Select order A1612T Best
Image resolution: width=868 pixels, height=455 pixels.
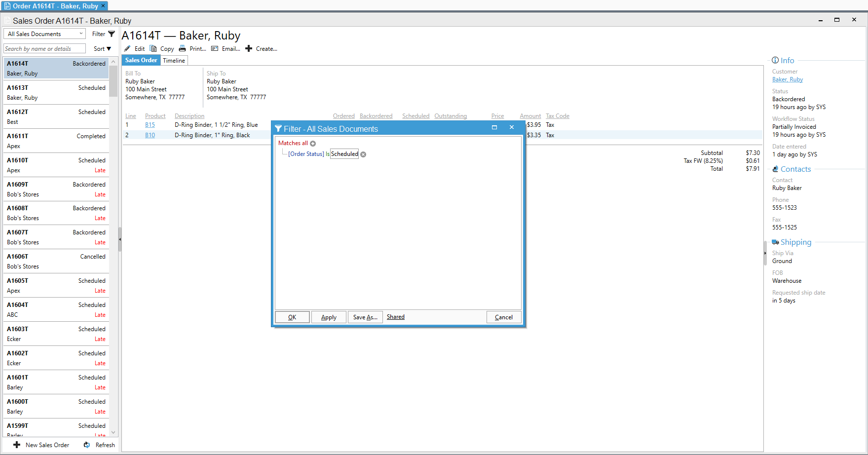click(56, 117)
